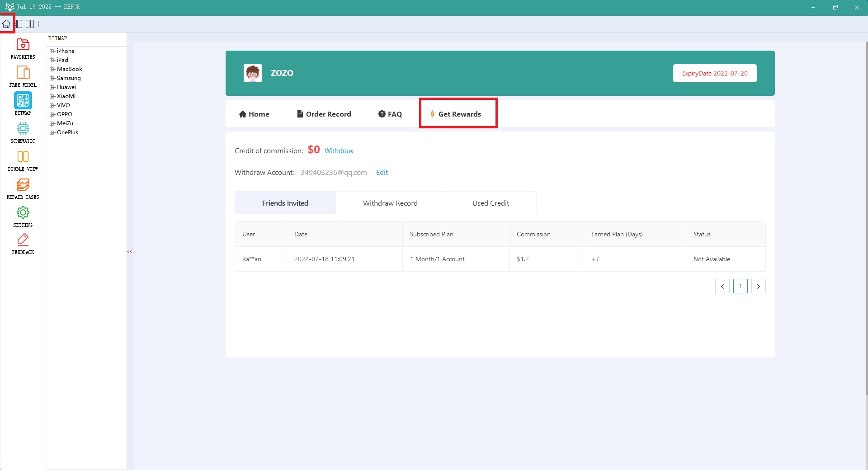Click the Date column header
This screenshot has width=868, height=470.
[344, 234]
